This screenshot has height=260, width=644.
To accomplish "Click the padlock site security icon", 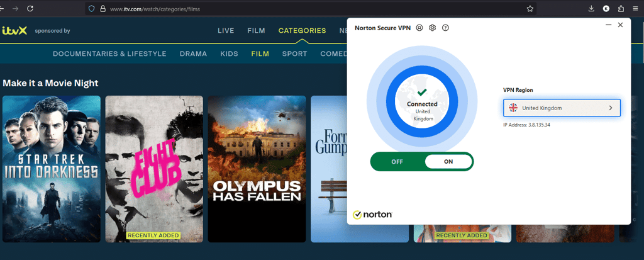I will [103, 9].
